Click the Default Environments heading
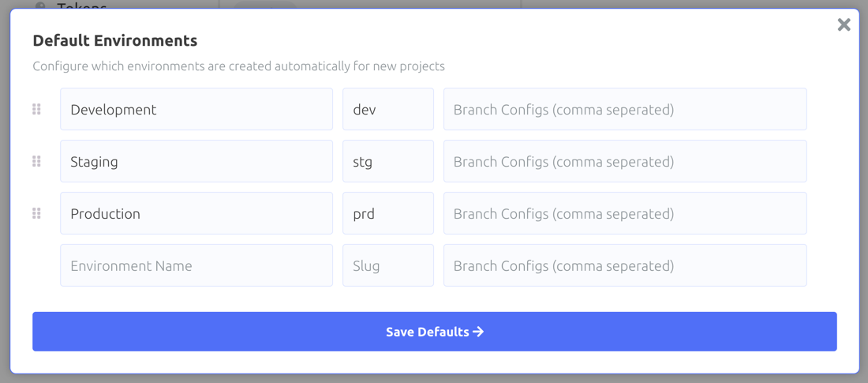868x383 pixels. tap(115, 40)
